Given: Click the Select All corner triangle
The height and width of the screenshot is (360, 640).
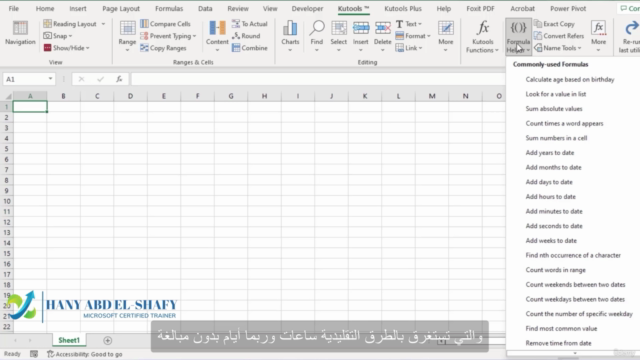Looking at the screenshot, I should click(x=7, y=96).
